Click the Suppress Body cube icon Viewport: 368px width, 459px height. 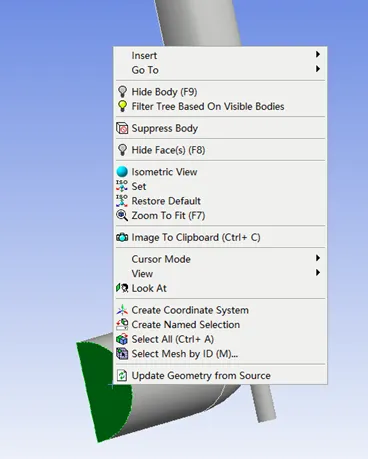pos(122,128)
